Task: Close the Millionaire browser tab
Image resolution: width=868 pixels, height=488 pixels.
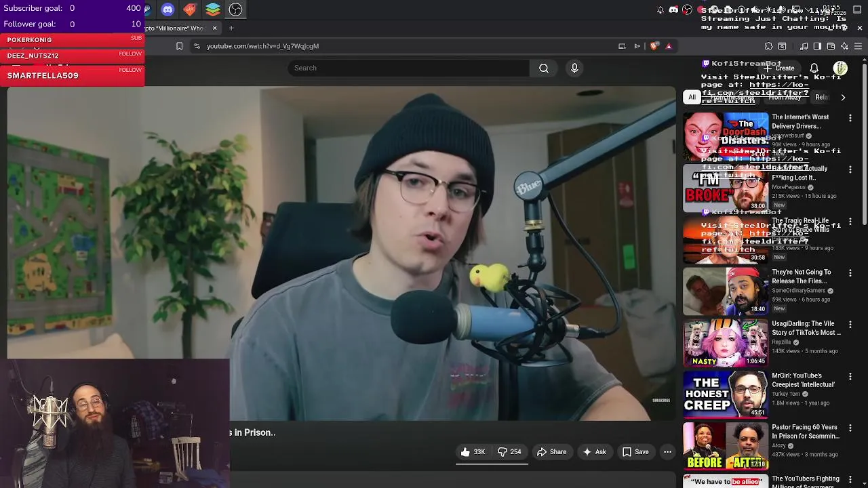Action: (214, 28)
